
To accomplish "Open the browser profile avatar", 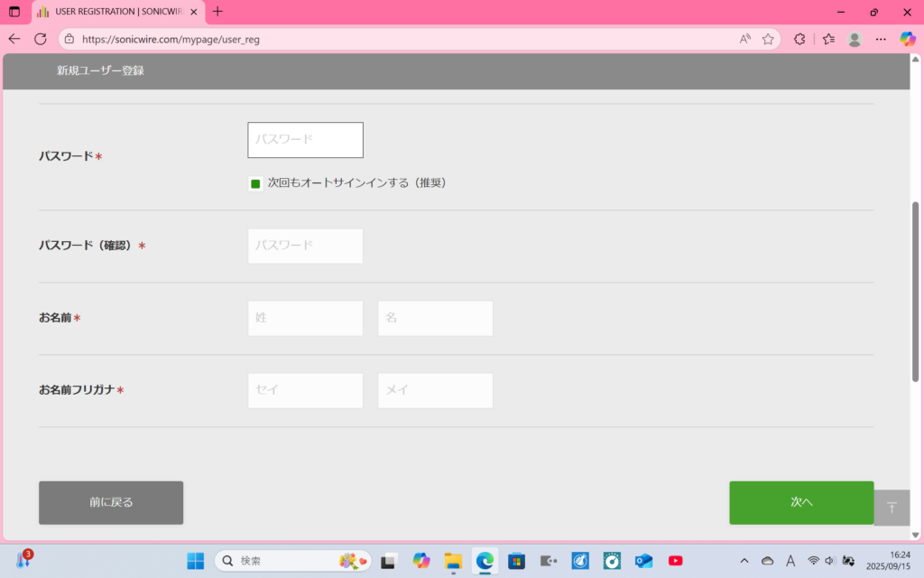I will (x=855, y=39).
